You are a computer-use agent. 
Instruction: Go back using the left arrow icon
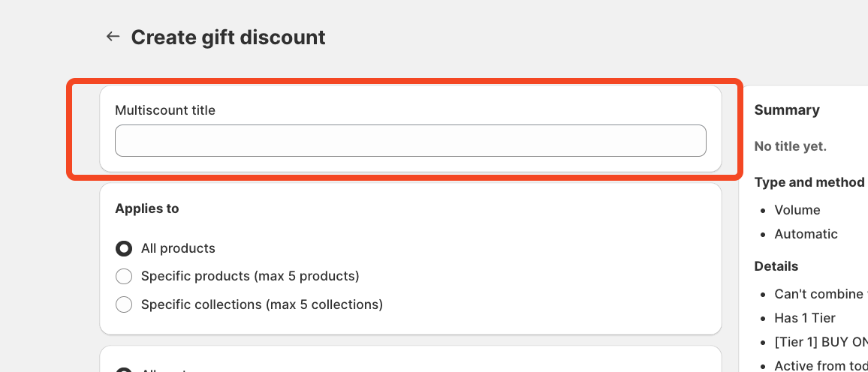click(113, 36)
